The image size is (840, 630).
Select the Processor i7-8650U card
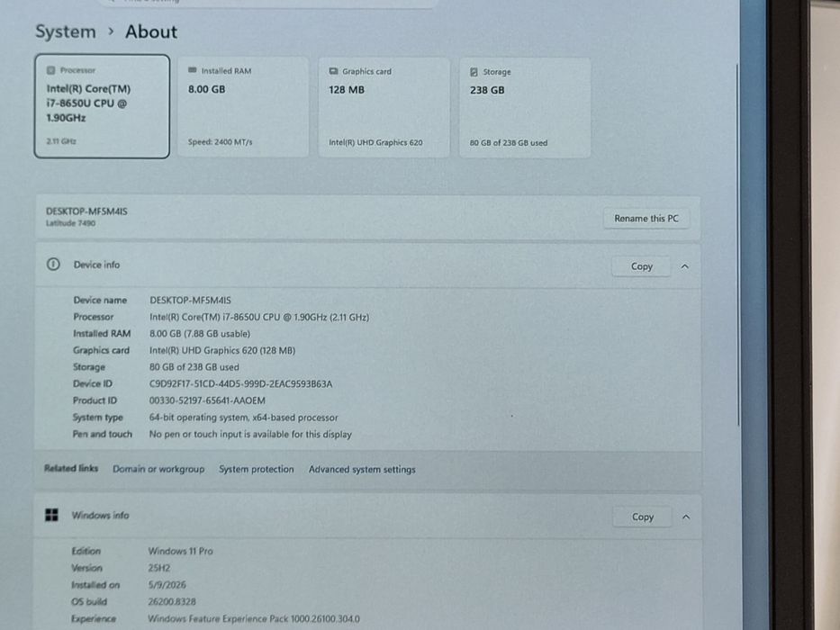[x=102, y=106]
